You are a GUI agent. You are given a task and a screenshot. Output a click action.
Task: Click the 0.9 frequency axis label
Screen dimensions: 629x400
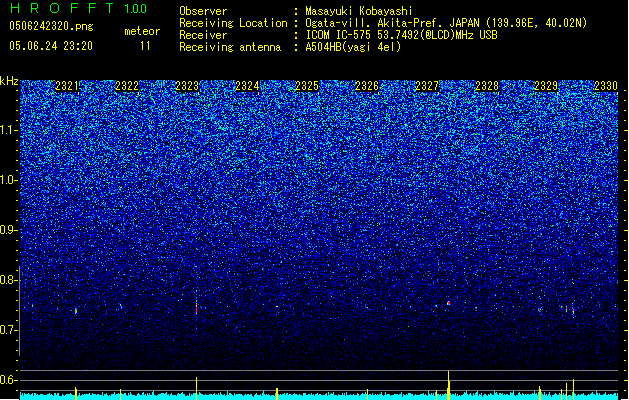click(8, 230)
